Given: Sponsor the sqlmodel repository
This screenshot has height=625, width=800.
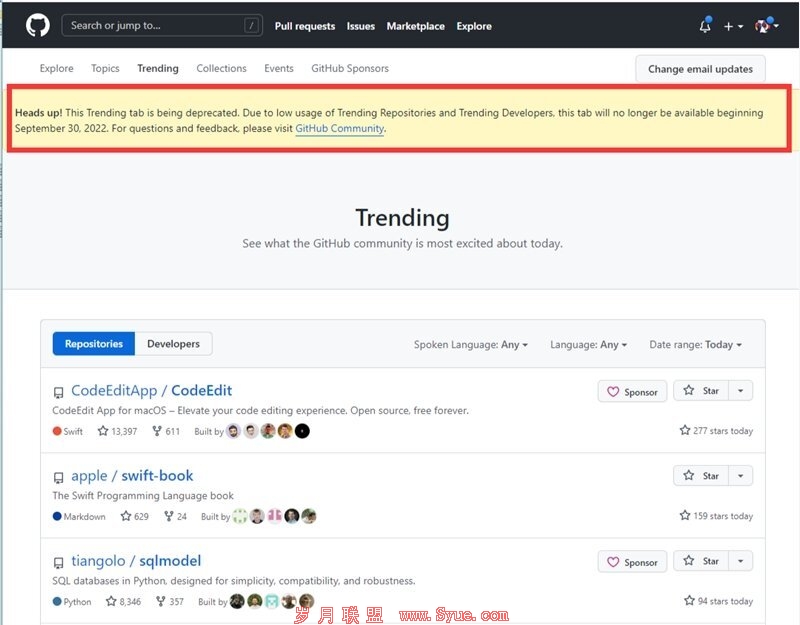Looking at the screenshot, I should (x=632, y=562).
